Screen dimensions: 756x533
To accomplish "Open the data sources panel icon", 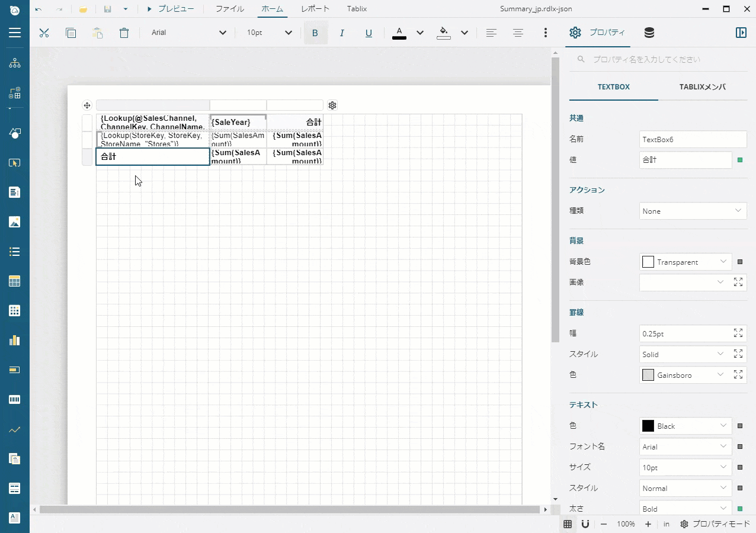I will point(649,33).
